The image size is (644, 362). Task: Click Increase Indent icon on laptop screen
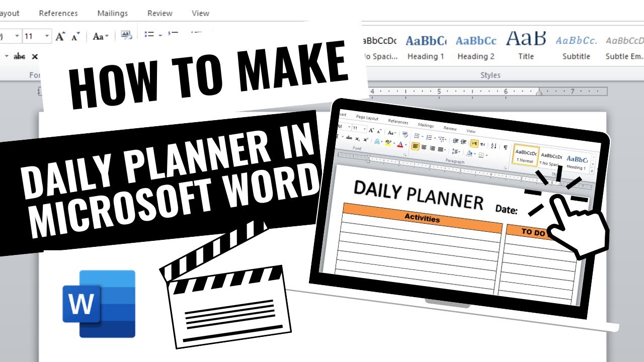(x=463, y=142)
